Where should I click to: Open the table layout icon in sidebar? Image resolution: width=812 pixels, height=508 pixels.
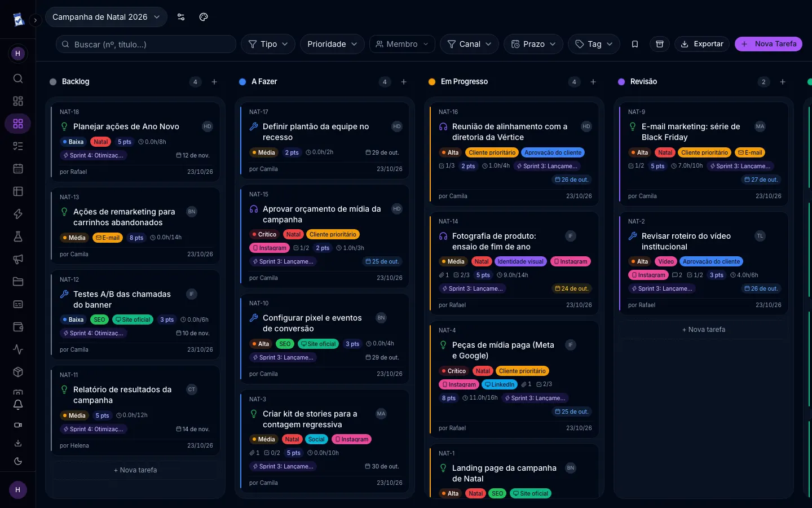pos(18,191)
